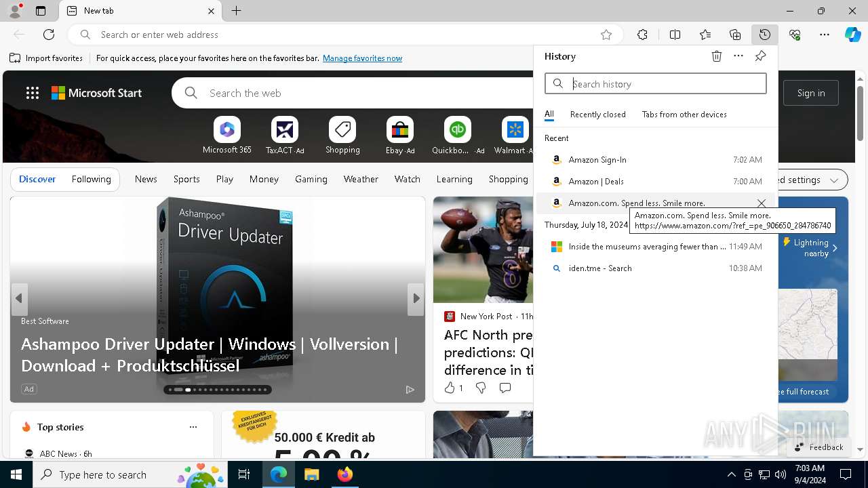Viewport: 868px width, 488px height.
Task: Open File Explorer from taskbar
Action: point(311,474)
